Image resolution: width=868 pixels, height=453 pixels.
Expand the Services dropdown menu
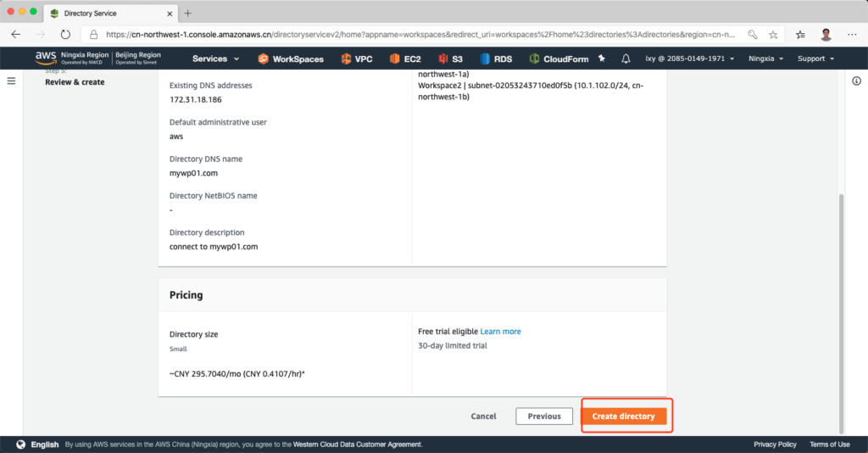(215, 59)
